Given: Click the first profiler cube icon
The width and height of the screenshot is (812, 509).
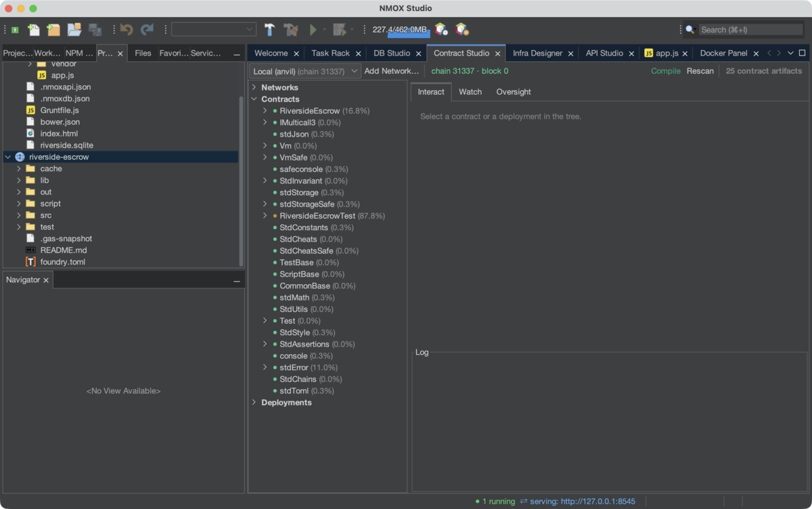Looking at the screenshot, I should (441, 29).
